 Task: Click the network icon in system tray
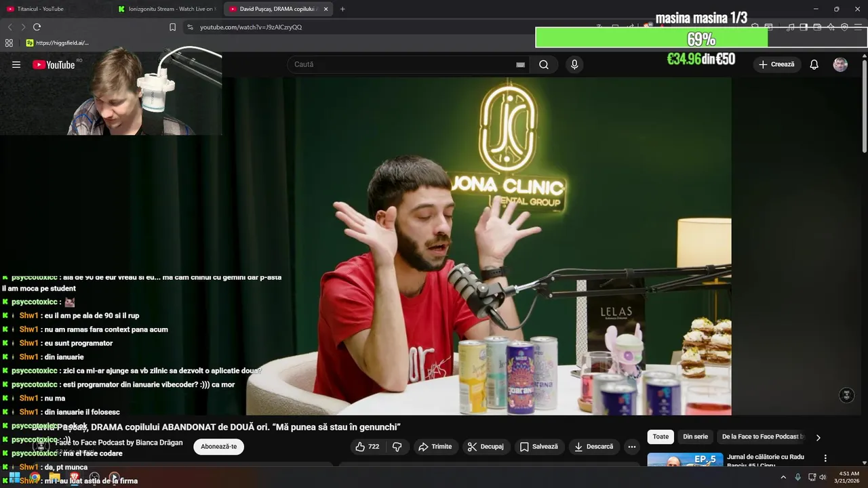[x=812, y=477]
